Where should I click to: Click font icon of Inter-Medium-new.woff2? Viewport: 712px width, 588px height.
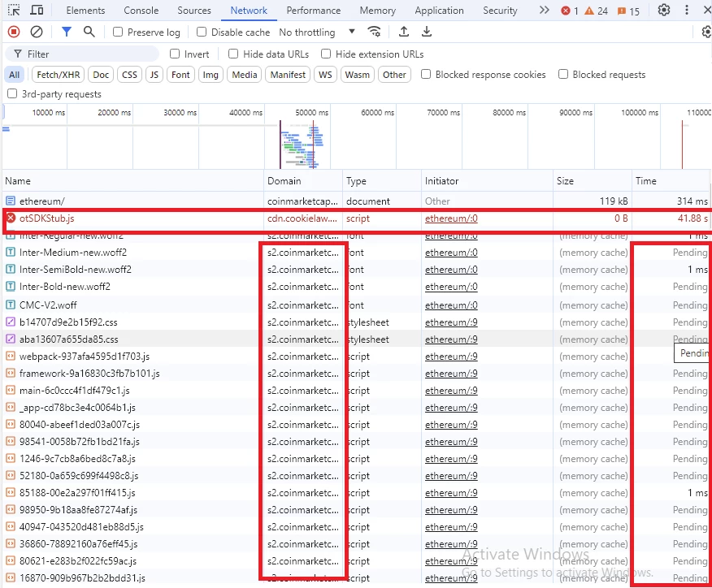[x=11, y=253]
